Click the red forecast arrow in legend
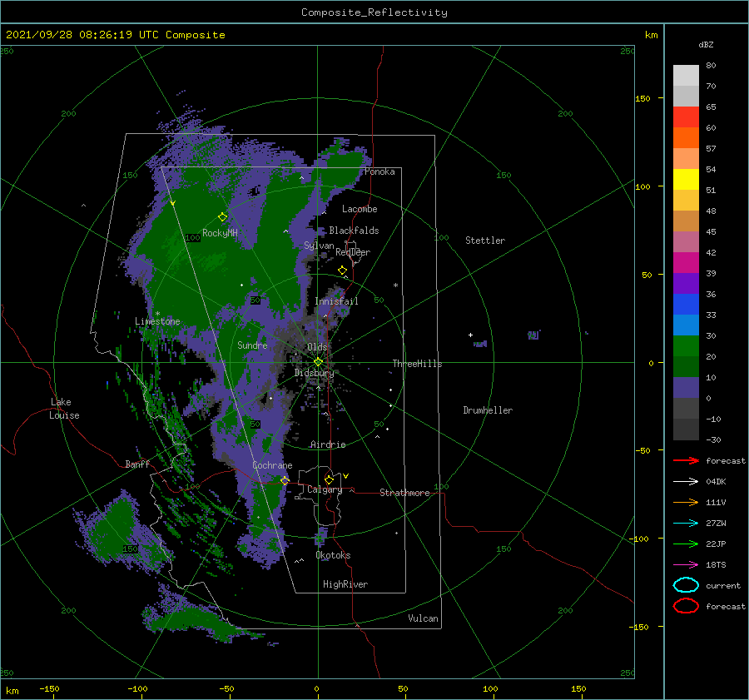The width and height of the screenshot is (749, 700). point(686,460)
